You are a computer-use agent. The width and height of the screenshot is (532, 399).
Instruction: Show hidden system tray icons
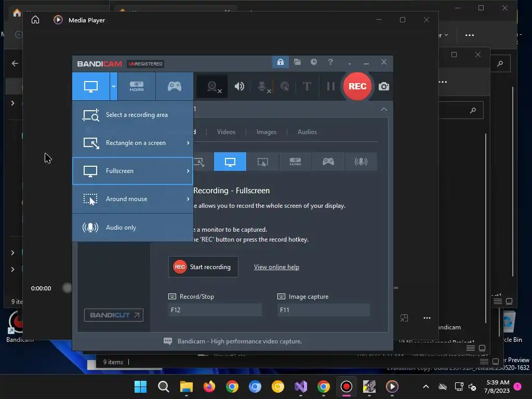426,387
